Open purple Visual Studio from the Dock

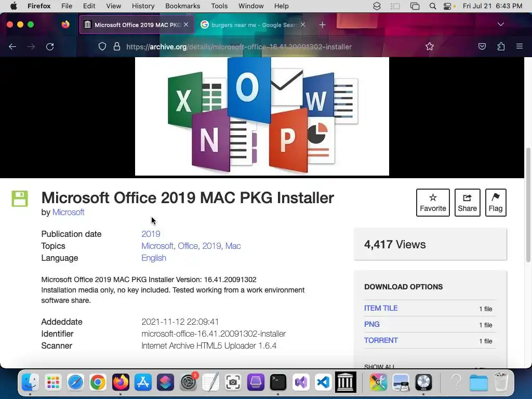pyautogui.click(x=301, y=382)
